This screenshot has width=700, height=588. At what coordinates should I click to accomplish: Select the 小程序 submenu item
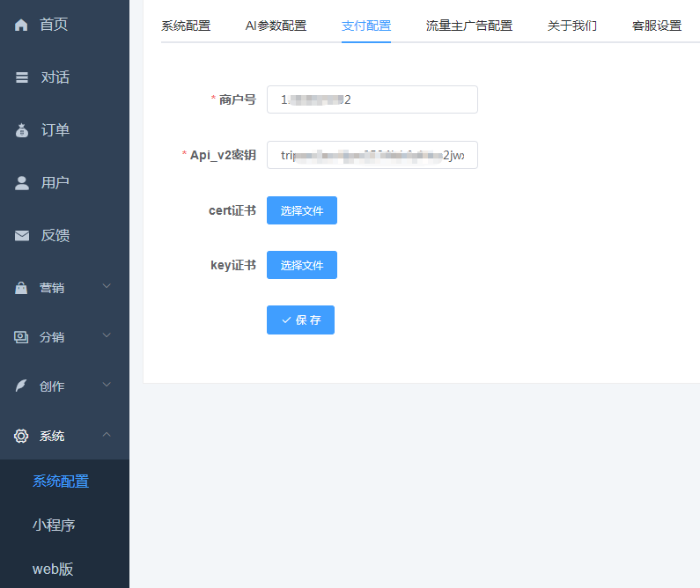pyautogui.click(x=54, y=526)
